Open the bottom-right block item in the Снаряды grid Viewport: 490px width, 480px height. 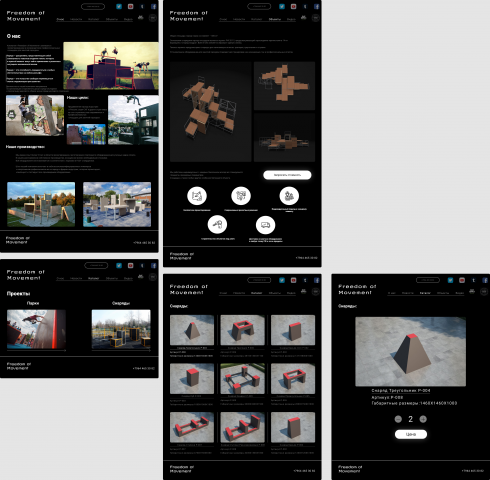click(293, 427)
